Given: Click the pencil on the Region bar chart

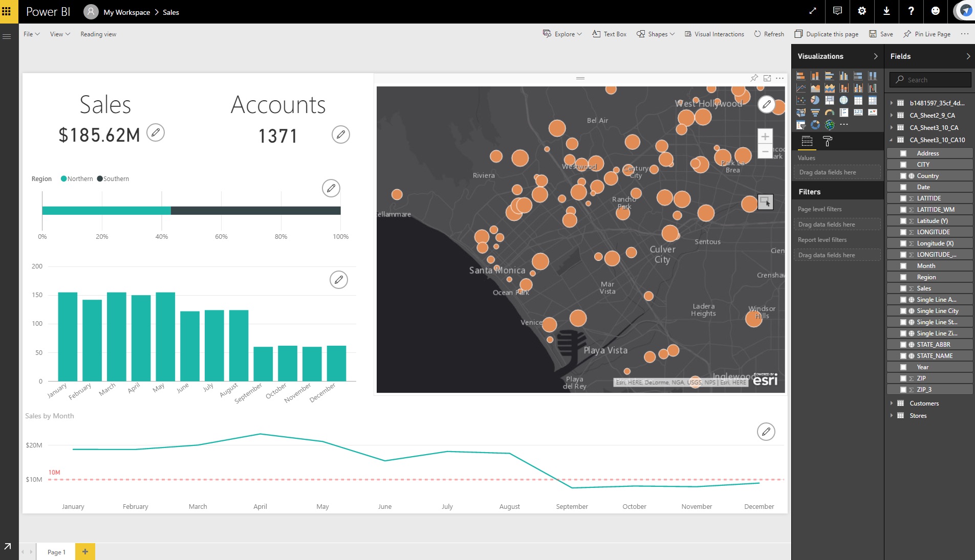Looking at the screenshot, I should 331,188.
